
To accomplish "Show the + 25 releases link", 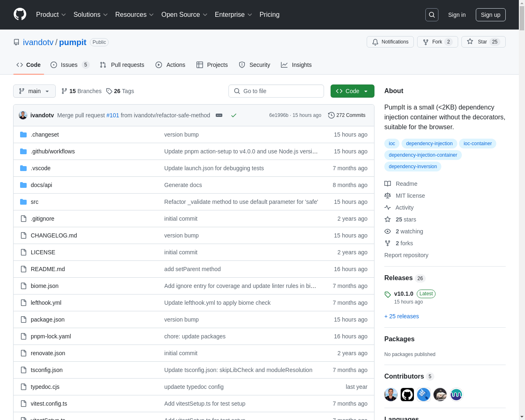I will [x=402, y=316].
